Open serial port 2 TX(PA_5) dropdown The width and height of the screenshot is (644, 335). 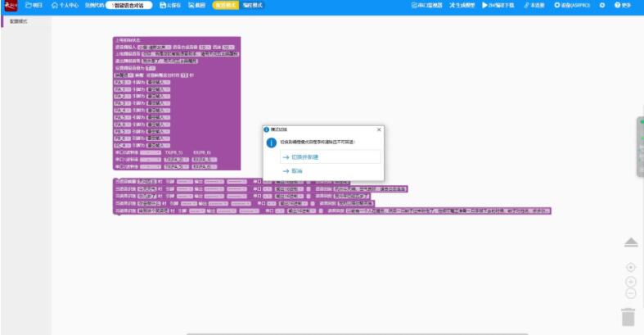(x=176, y=167)
